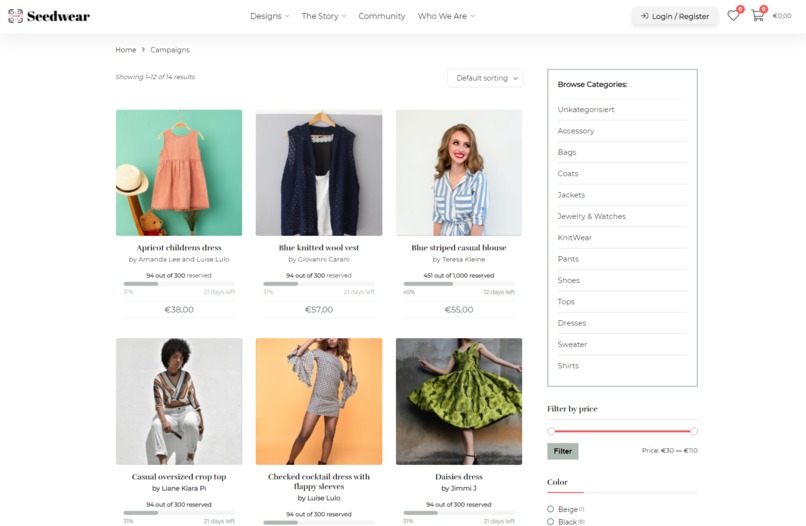The height and width of the screenshot is (526, 806).
Task: Click the Filter price button
Action: tap(562, 451)
